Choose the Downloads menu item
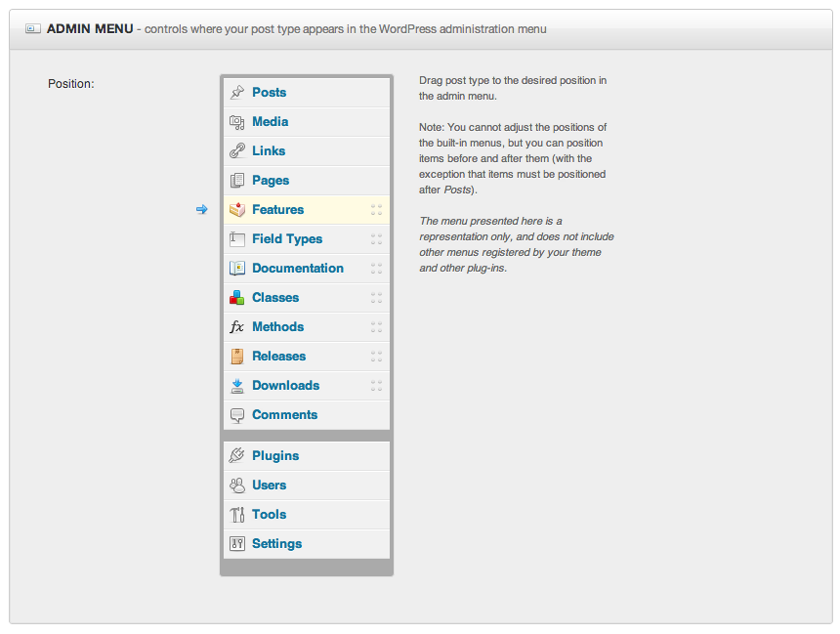840x634 pixels. 307,385
